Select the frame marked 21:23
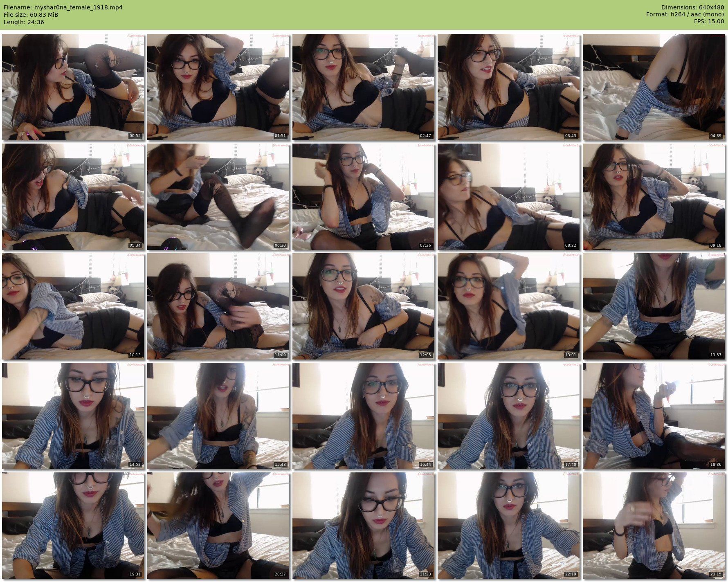The image size is (728, 582). click(363, 526)
